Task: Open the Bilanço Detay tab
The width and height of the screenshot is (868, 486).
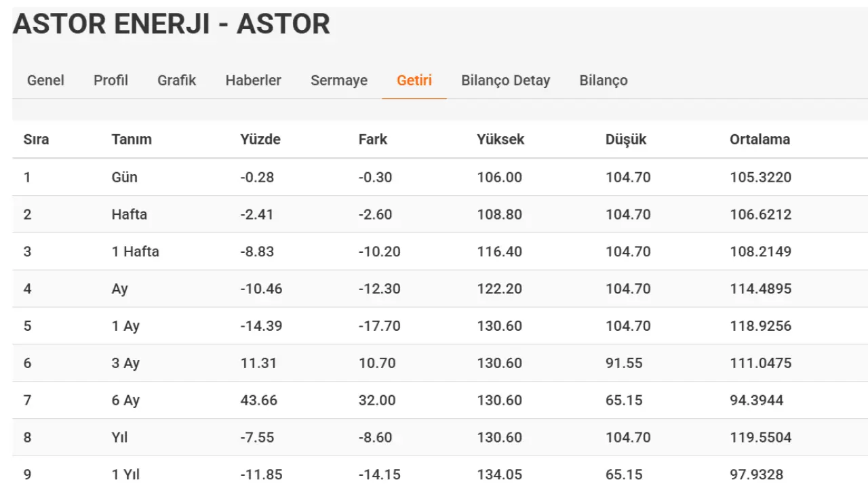Action: click(505, 80)
